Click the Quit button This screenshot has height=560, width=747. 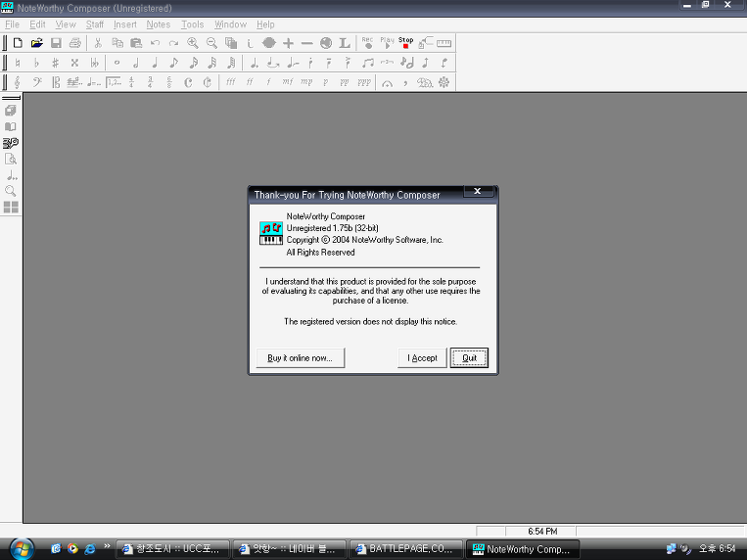pos(469,358)
